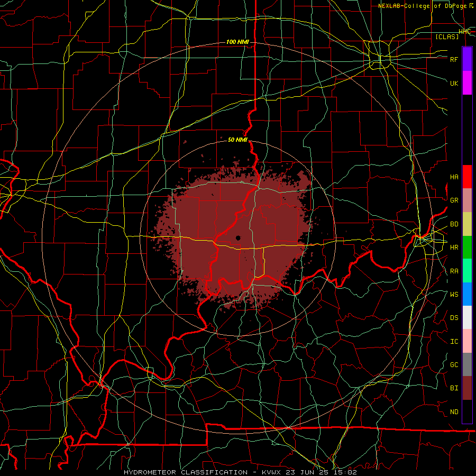Pick the green HR legend color swatch

(x=467, y=248)
